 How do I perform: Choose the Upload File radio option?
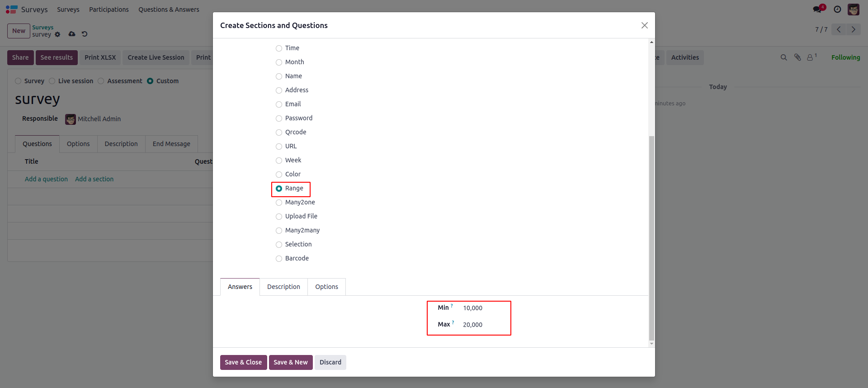pos(279,217)
